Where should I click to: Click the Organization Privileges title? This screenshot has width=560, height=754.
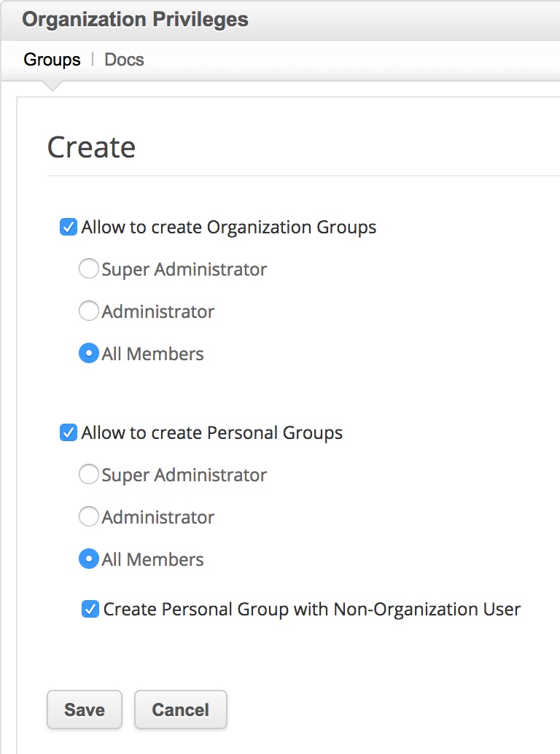(135, 20)
